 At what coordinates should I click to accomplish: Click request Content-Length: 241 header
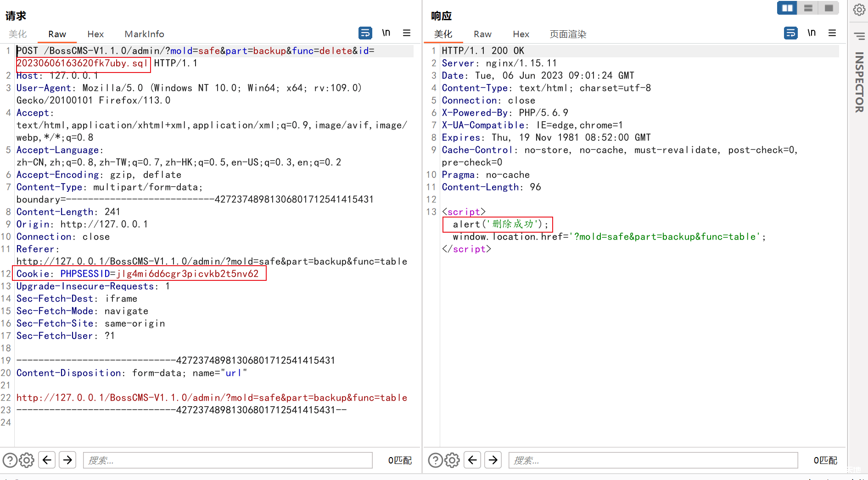pyautogui.click(x=68, y=212)
